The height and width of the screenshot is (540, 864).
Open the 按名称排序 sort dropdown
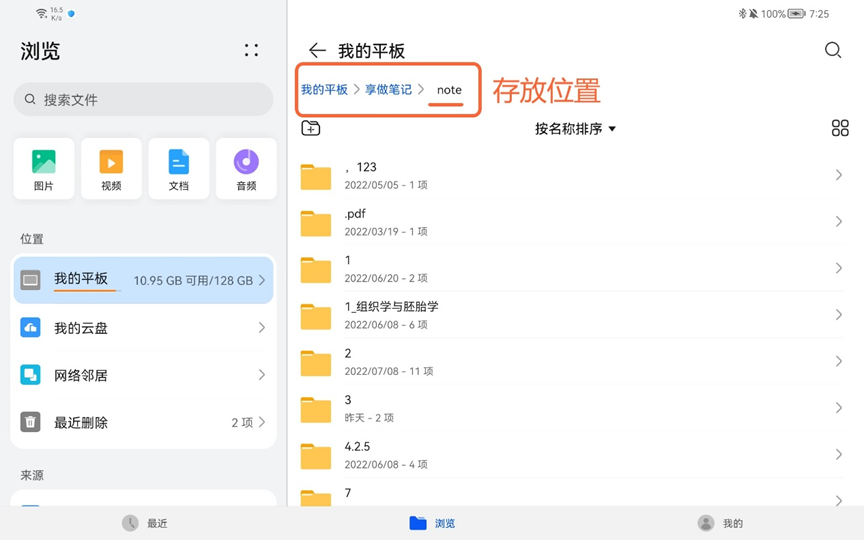pos(575,129)
